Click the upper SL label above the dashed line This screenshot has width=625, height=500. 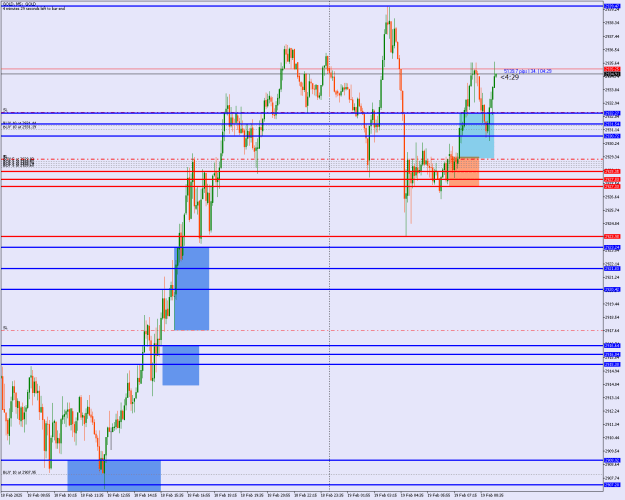pyautogui.click(x=6, y=110)
